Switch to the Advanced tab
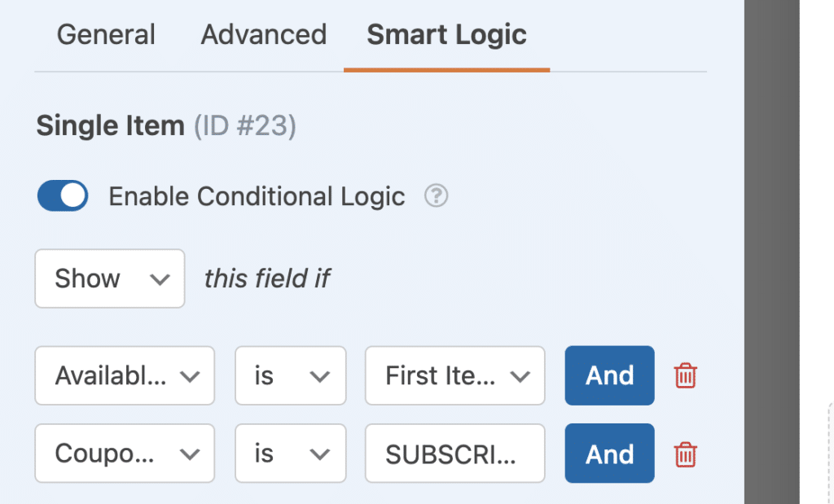This screenshot has height=504, width=834. [x=262, y=34]
